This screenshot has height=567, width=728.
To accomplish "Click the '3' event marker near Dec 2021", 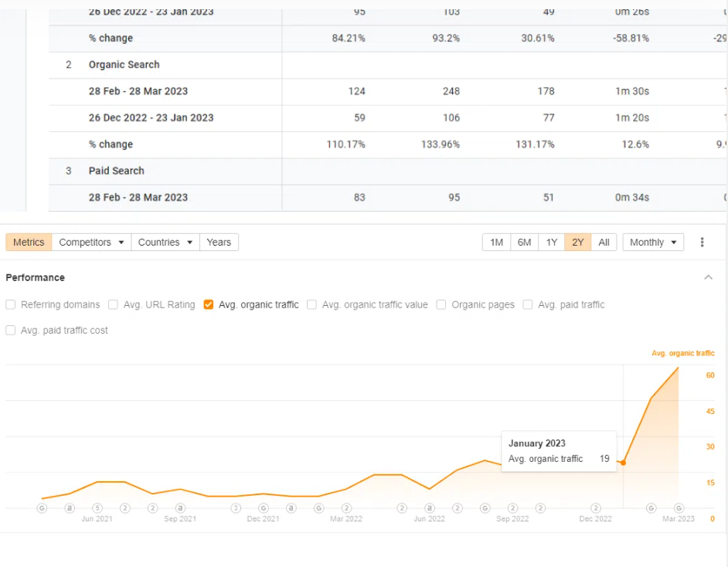I will coord(235,508).
